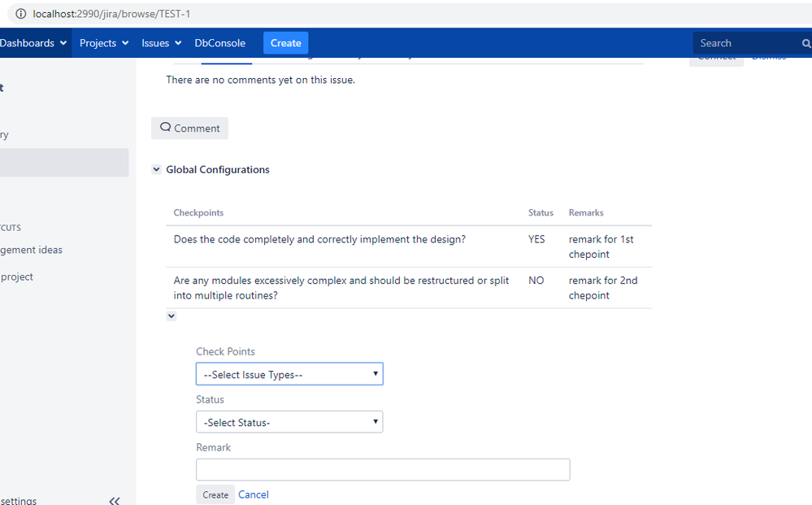Collapse the sidebar with double-arrow icon
Screen dimensions: 812x505
(115, 501)
